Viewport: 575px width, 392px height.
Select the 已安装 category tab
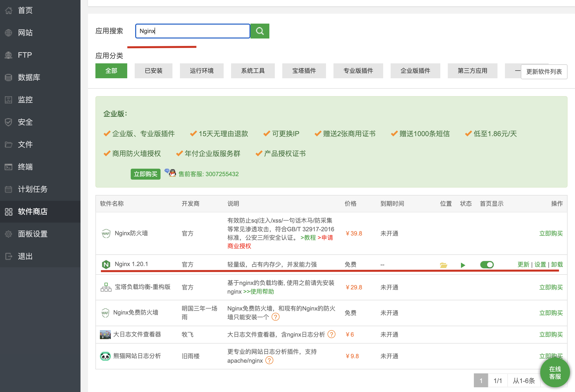[153, 71]
